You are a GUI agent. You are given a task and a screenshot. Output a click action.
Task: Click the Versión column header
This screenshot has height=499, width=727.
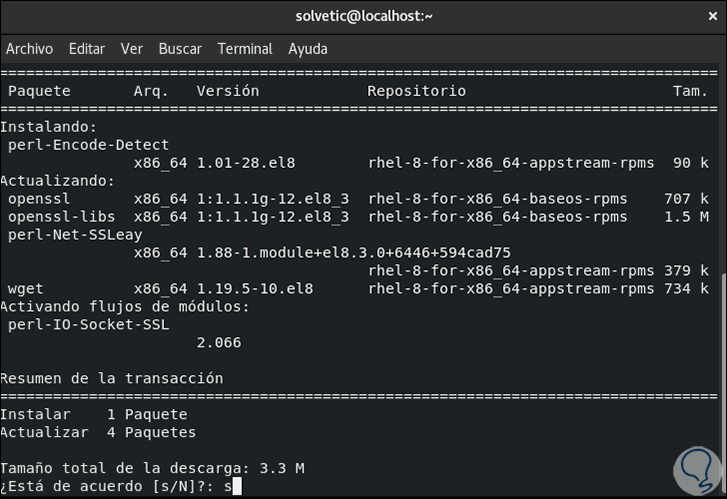coord(227,91)
